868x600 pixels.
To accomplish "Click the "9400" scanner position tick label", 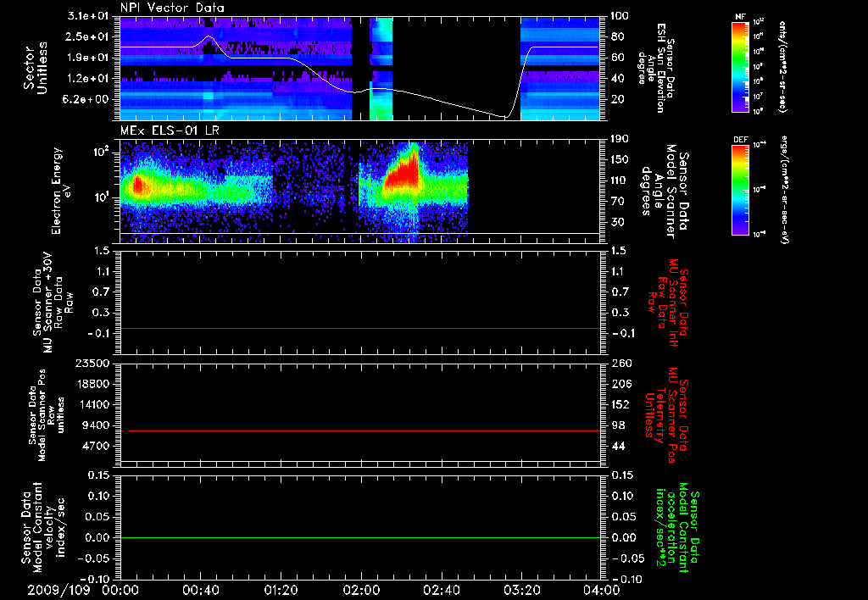I will tap(97, 425).
